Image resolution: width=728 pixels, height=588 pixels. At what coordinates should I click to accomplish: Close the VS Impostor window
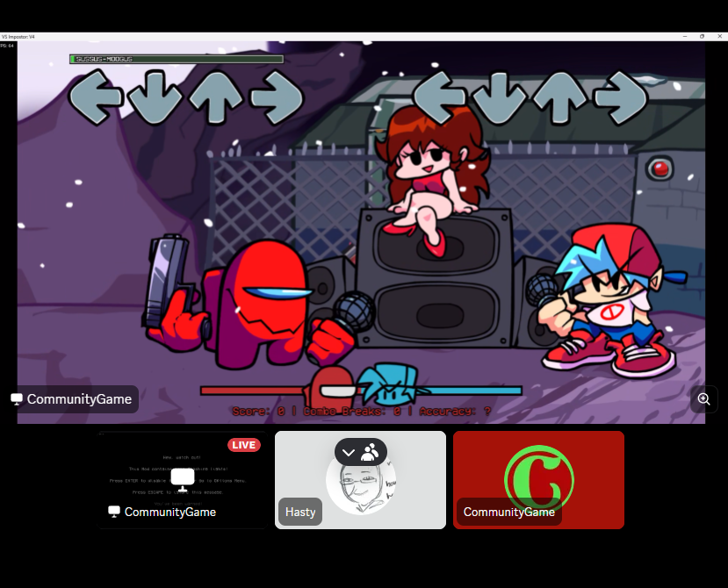pos(719,36)
